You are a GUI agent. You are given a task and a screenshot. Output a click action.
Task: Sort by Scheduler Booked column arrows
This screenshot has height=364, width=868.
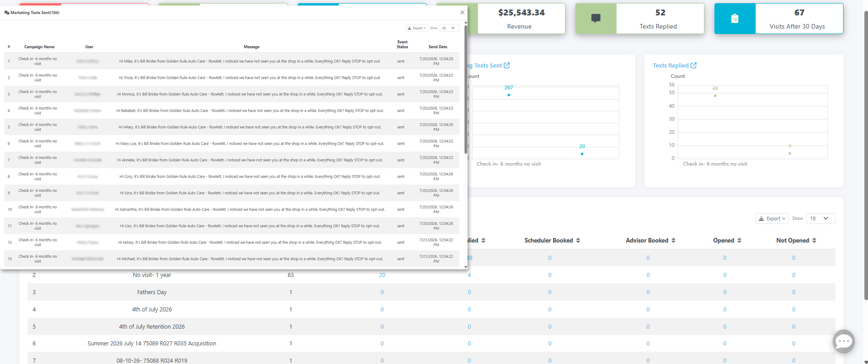[578, 241]
